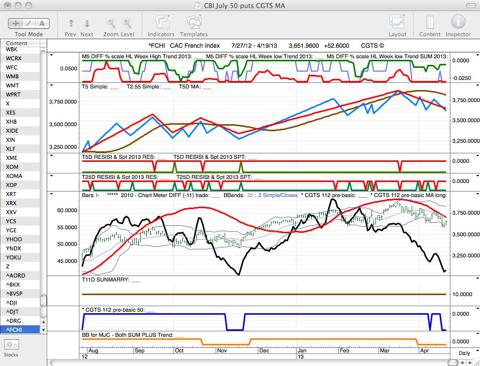The width and height of the screenshot is (480, 366).
Task: Click the zoom-in magnifier icon
Action: click(x=127, y=23)
